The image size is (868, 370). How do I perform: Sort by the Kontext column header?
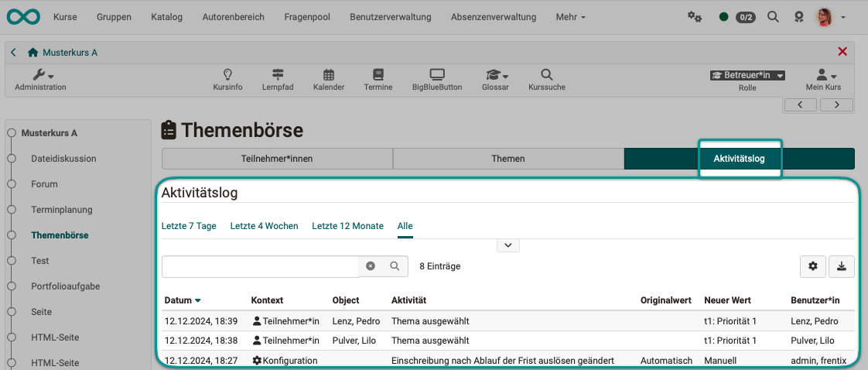point(267,300)
